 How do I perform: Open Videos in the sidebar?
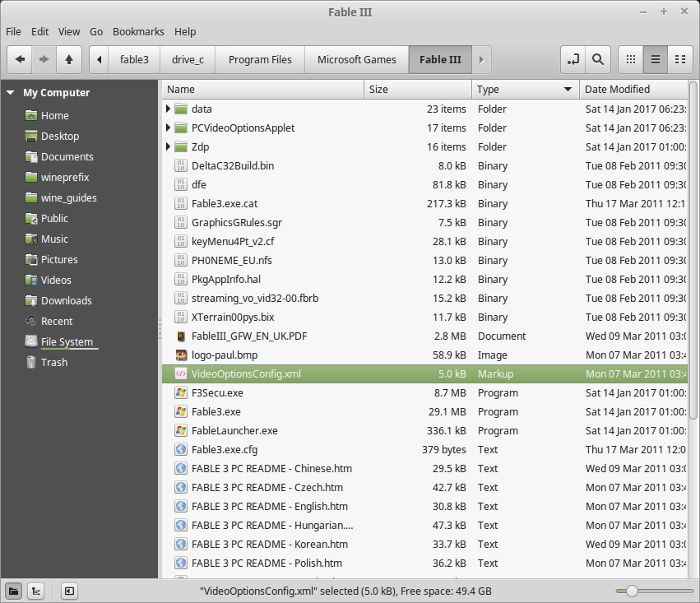[56, 280]
